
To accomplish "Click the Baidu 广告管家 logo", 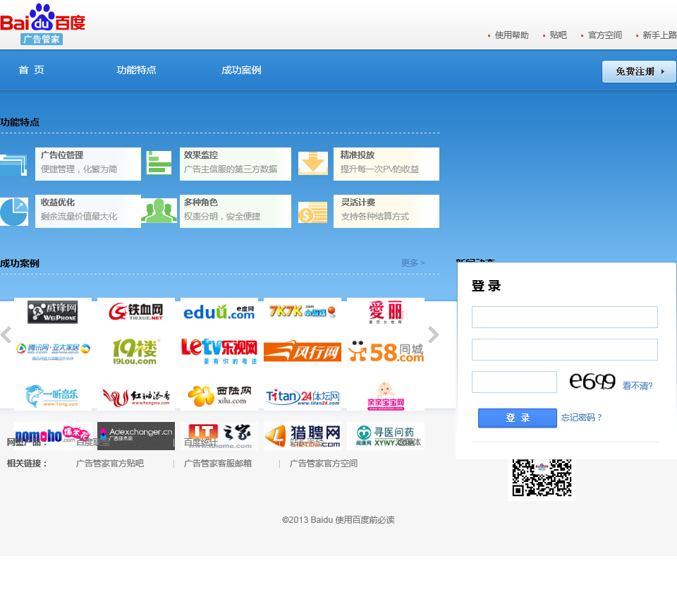I will pos(42,24).
